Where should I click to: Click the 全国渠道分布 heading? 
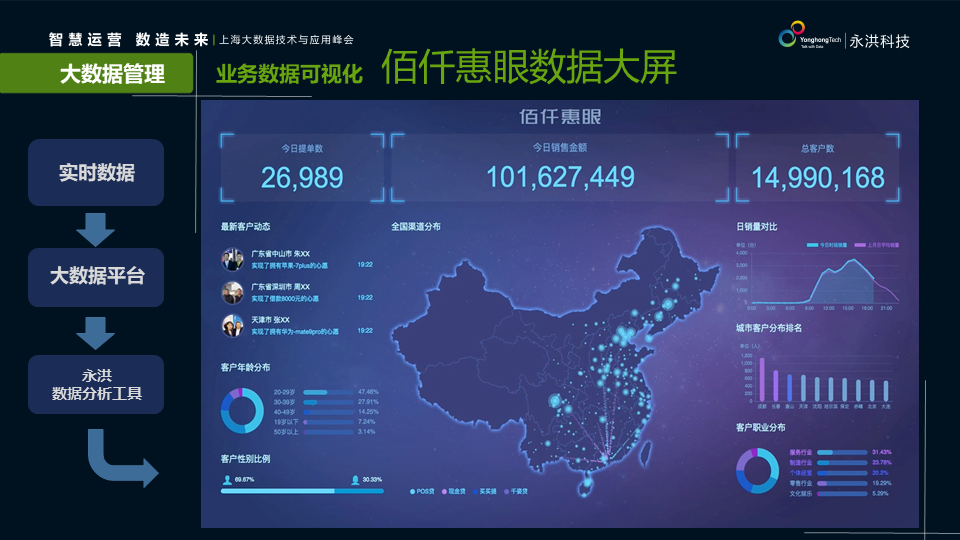(x=416, y=227)
